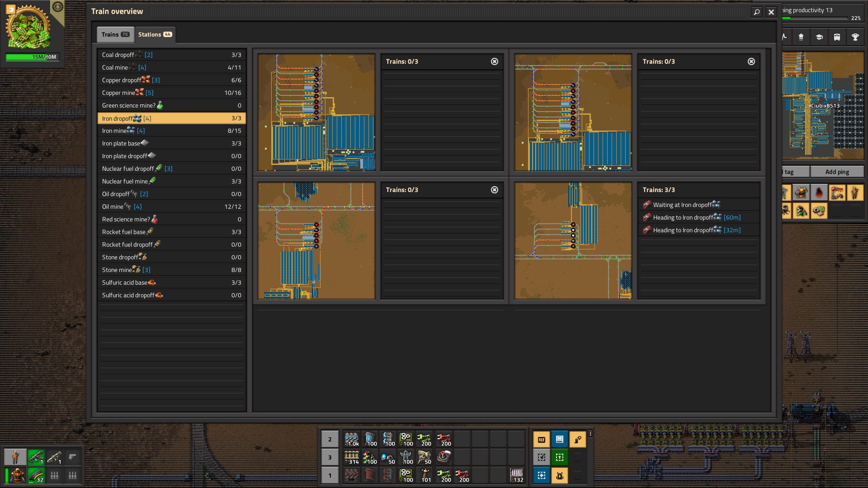Select item with count 132 in row 1
Screen dimensions: 868x488
point(517,475)
